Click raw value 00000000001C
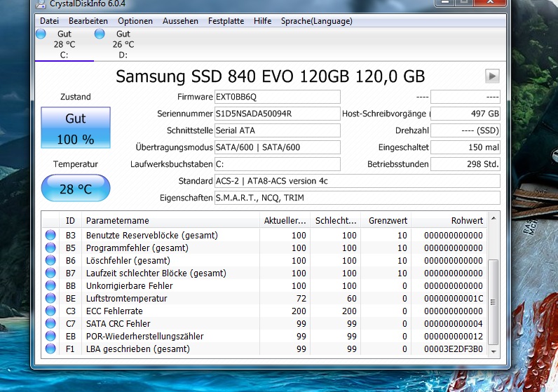Image resolution: width=558 pixels, height=392 pixels. (x=454, y=298)
